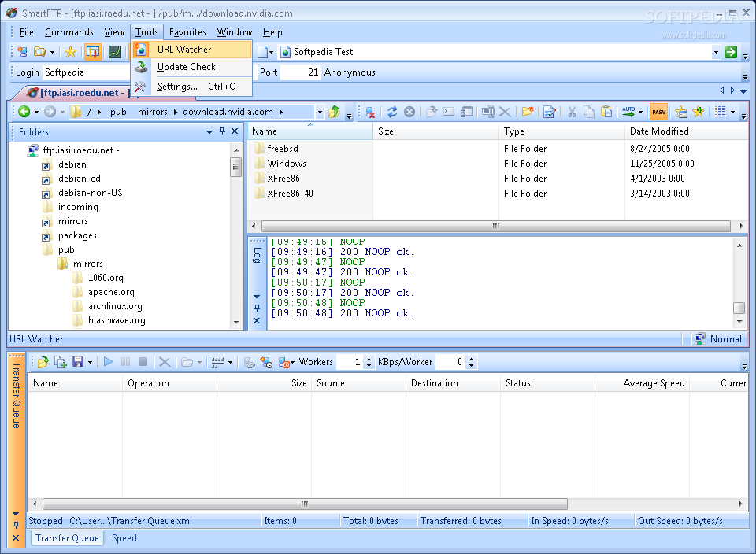Click the new remote browser connection icon
The width and height of the screenshot is (756, 554).
[x=22, y=52]
